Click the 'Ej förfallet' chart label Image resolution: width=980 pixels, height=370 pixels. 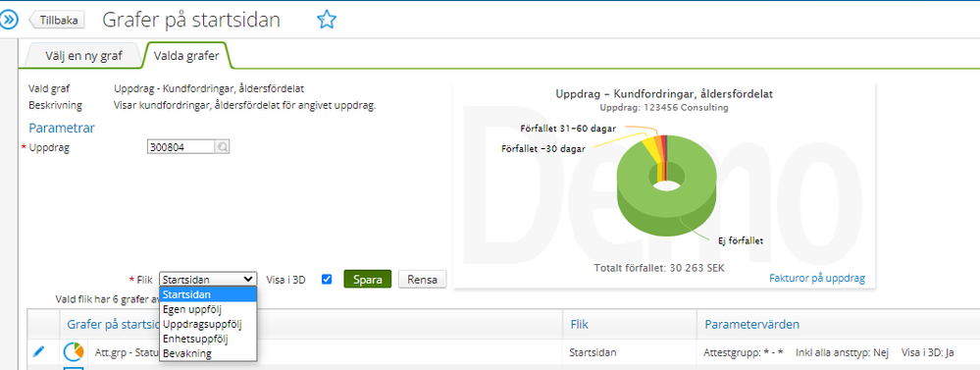741,240
